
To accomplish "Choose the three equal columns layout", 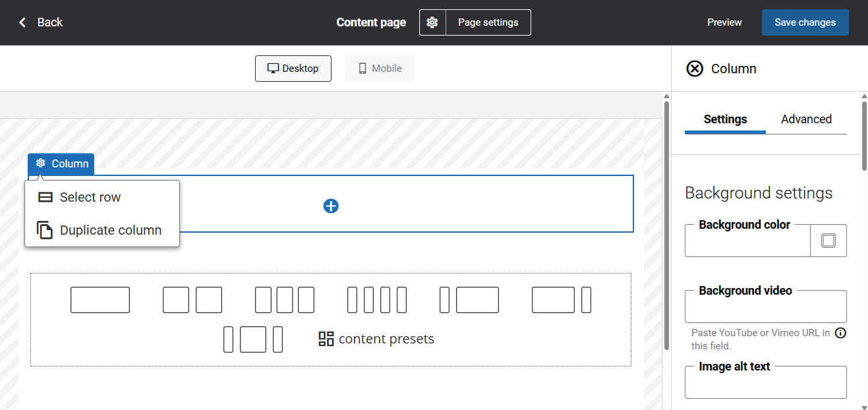I will click(285, 300).
